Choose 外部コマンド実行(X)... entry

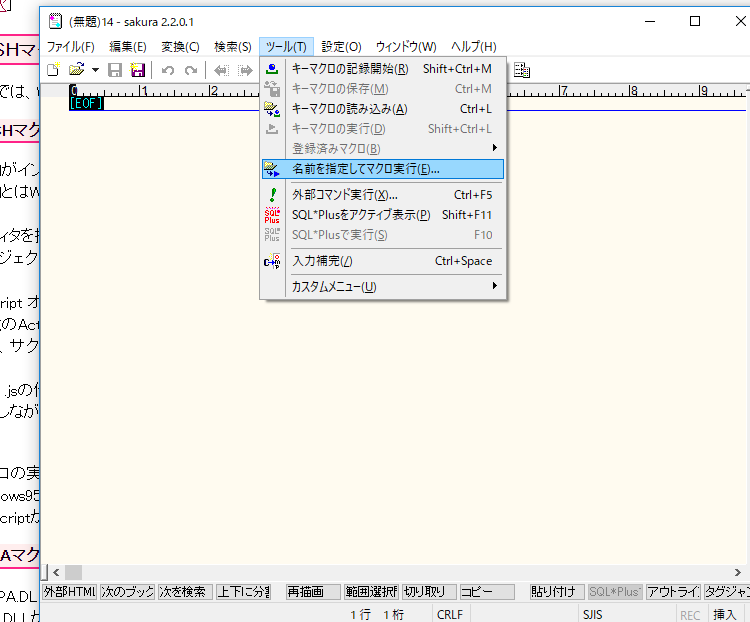383,195
